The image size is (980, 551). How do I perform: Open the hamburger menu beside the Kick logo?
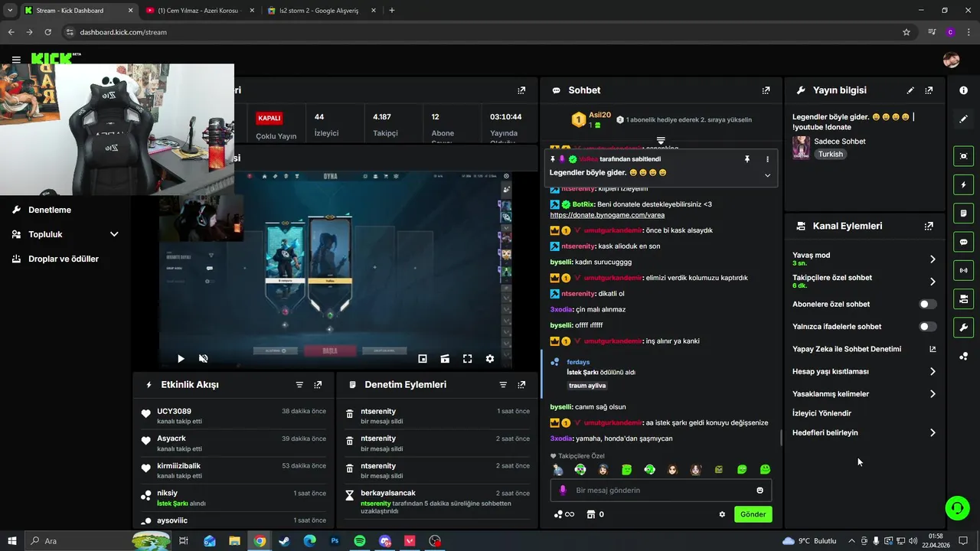pos(16,59)
